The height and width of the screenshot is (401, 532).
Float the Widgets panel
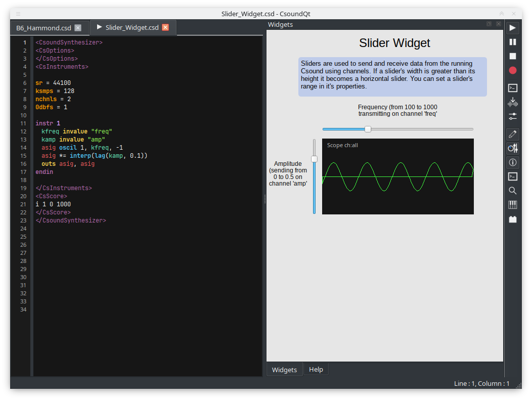point(489,24)
